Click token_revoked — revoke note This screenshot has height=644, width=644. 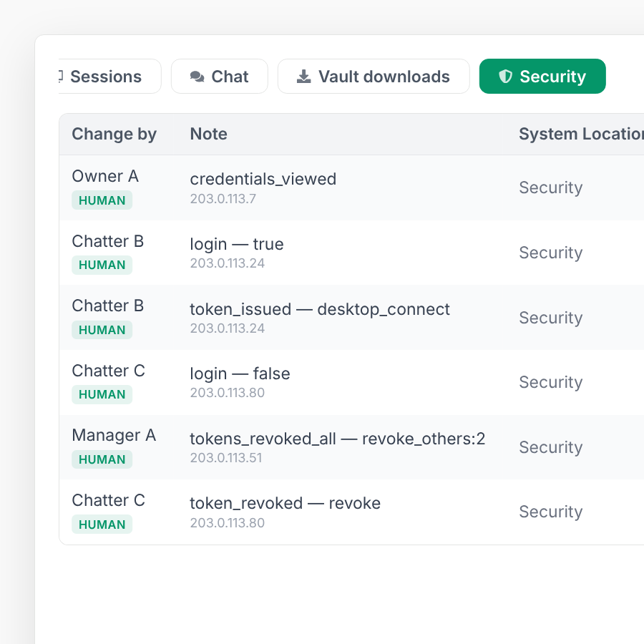[x=285, y=504]
